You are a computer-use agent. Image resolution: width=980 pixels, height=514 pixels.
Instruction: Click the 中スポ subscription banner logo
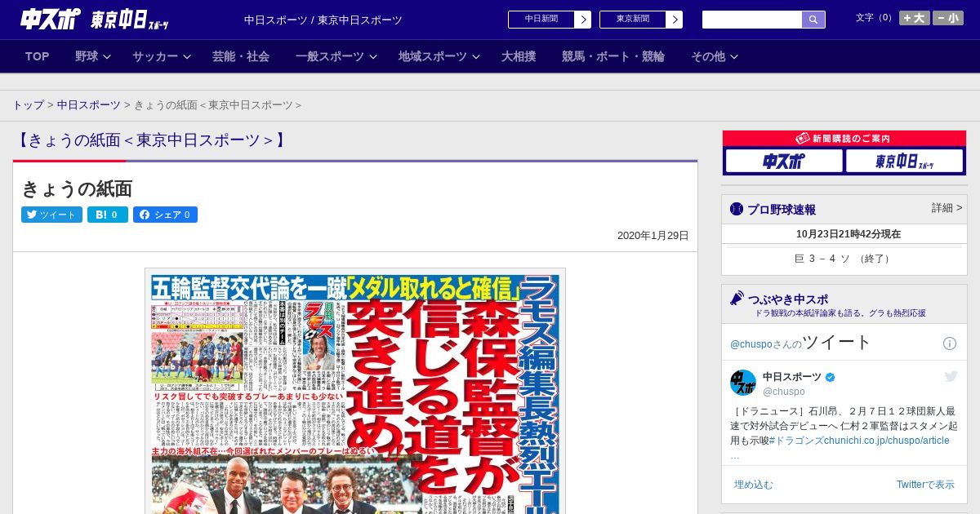[x=784, y=162]
